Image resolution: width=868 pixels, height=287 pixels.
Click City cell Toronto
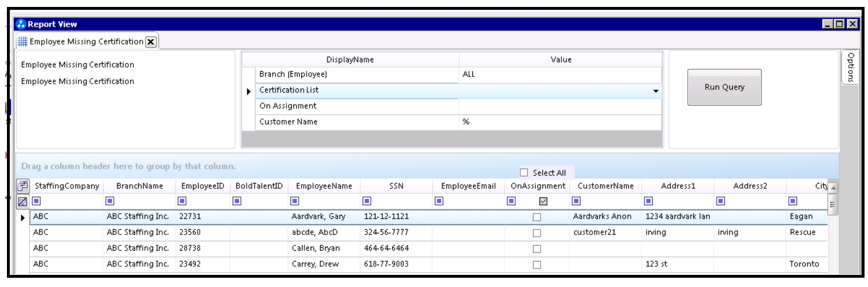coord(807,264)
